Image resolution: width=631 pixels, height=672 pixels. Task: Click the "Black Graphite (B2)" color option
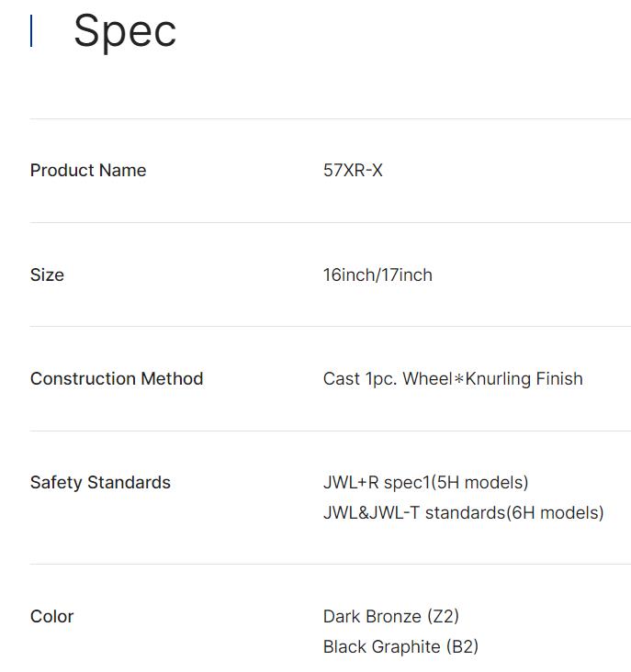[400, 646]
